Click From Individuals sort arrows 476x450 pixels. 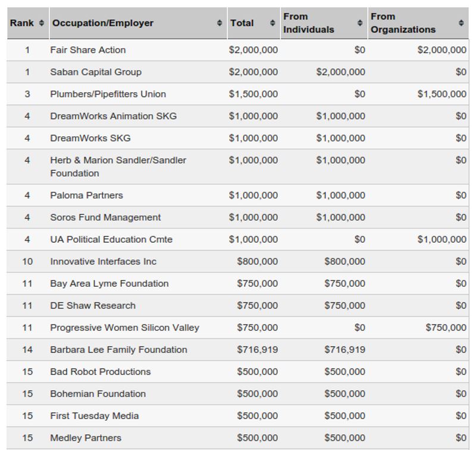click(360, 23)
